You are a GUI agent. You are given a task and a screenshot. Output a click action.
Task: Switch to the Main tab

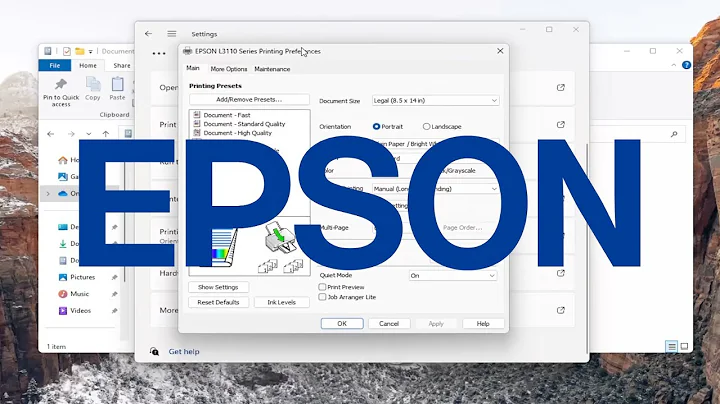coord(193,68)
